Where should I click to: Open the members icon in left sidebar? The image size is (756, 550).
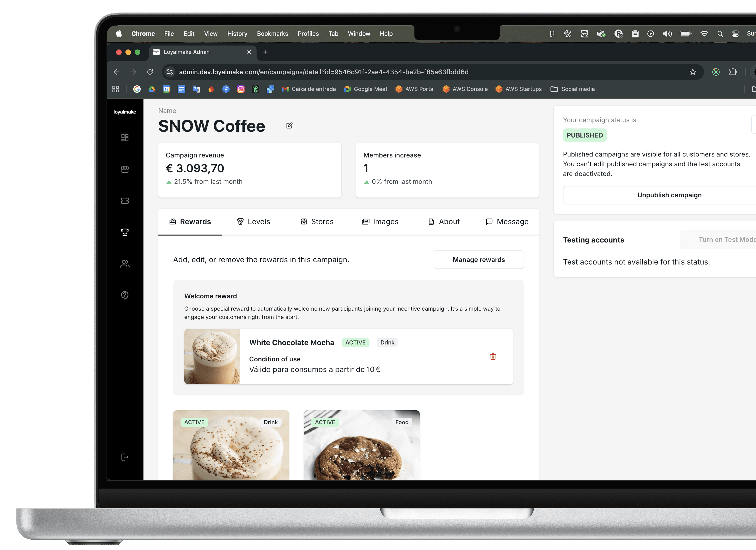coord(125,264)
